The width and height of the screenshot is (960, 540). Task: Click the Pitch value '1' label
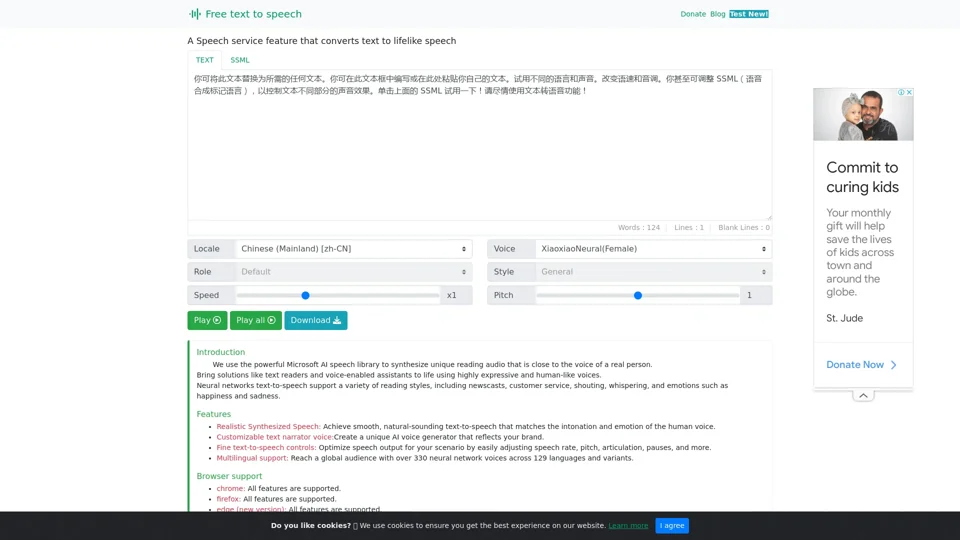[749, 295]
